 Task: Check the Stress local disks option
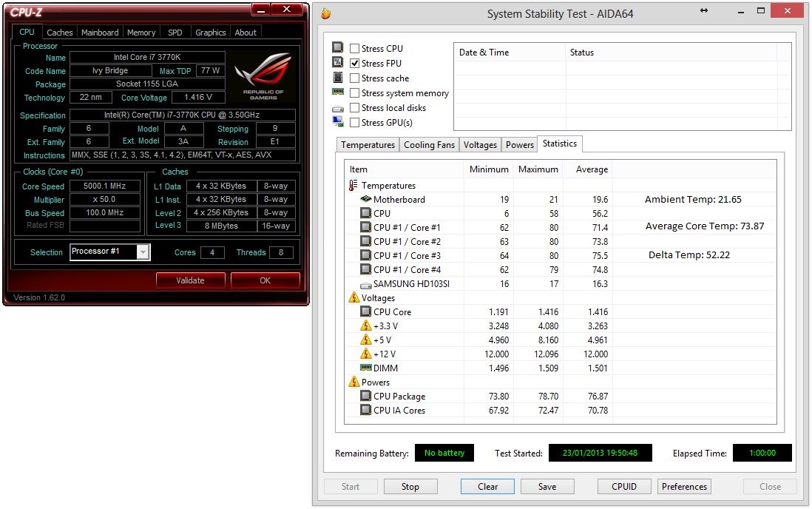click(x=354, y=108)
